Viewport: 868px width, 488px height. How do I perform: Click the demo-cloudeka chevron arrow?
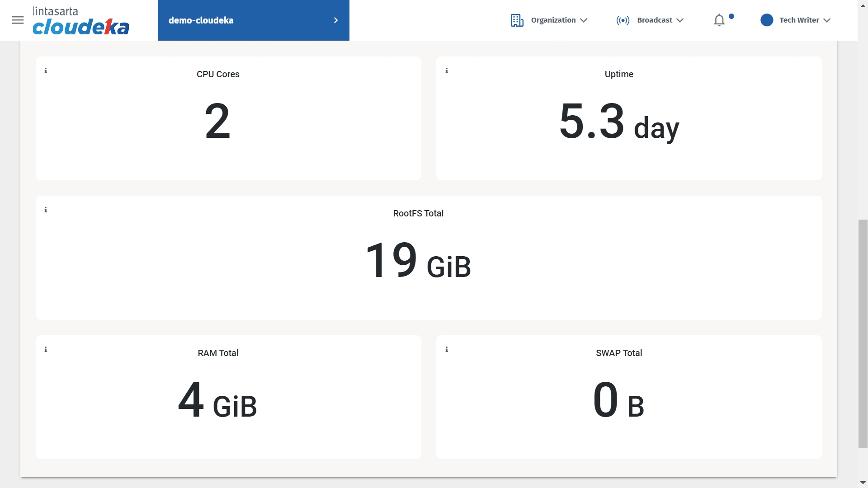pyautogui.click(x=336, y=20)
